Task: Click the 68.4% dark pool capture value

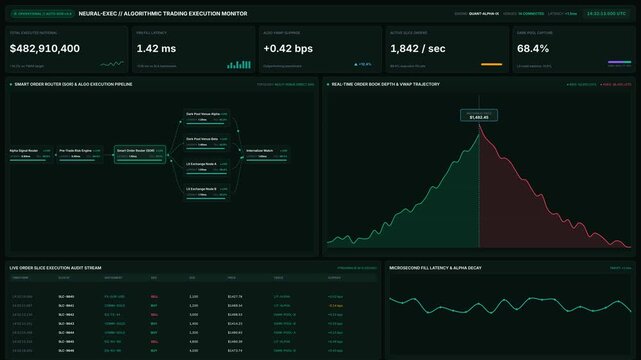Action: [533, 49]
